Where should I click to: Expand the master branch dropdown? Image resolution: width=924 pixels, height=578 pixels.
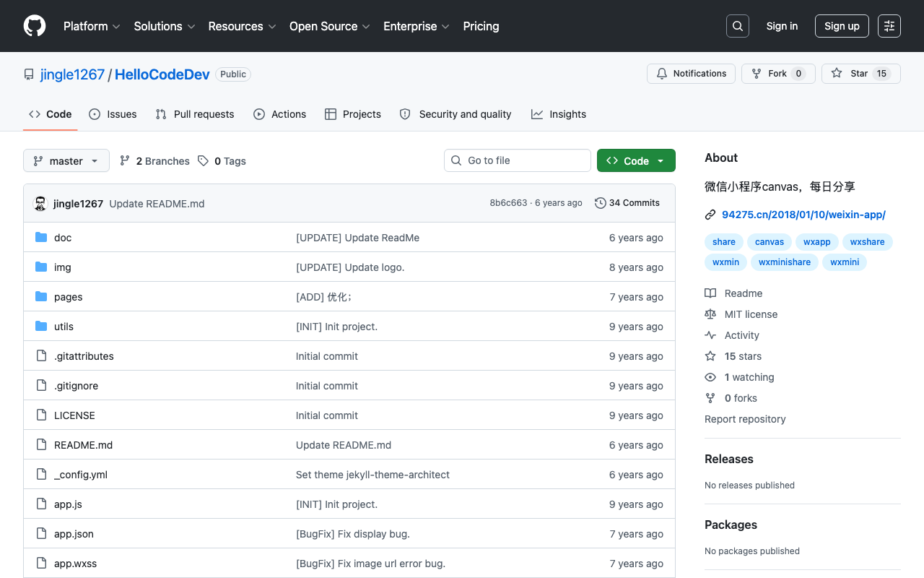(x=66, y=160)
